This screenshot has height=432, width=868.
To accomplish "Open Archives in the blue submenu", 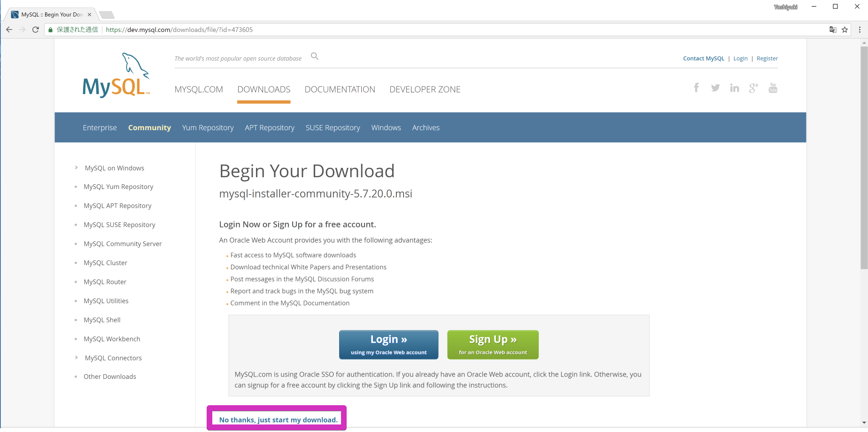I will click(x=426, y=127).
